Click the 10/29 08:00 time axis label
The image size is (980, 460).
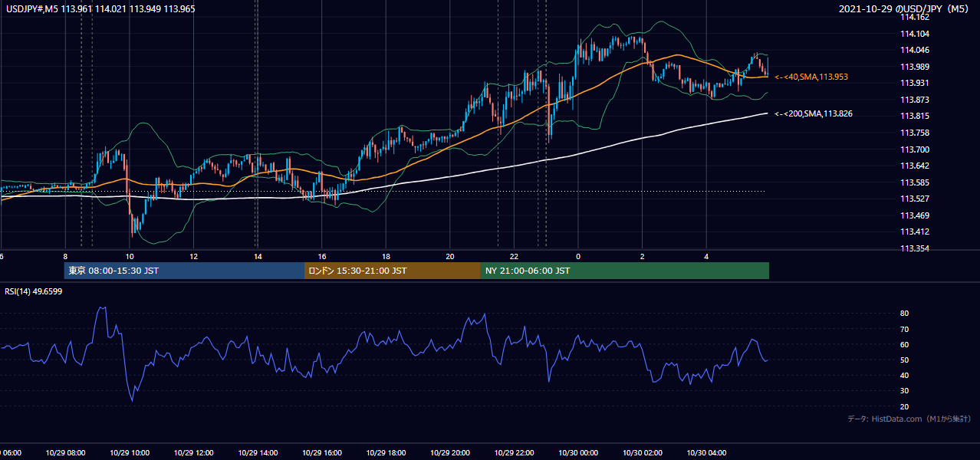65,453
